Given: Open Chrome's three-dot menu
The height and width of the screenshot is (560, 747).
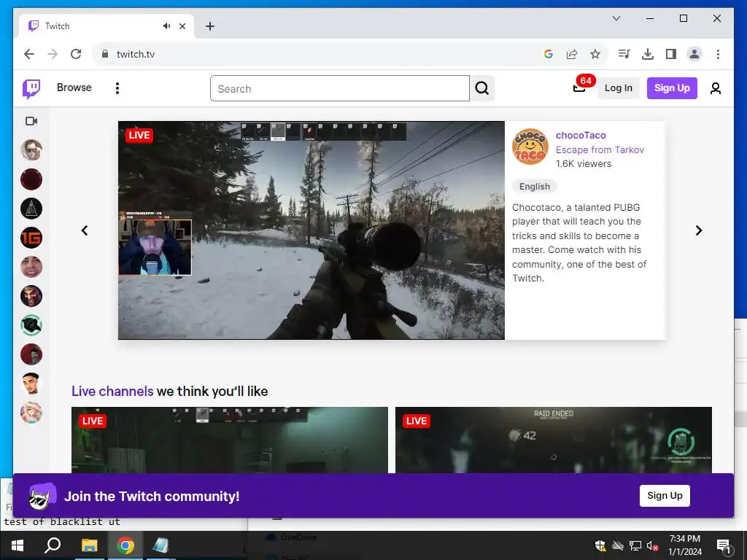Looking at the screenshot, I should click(718, 54).
